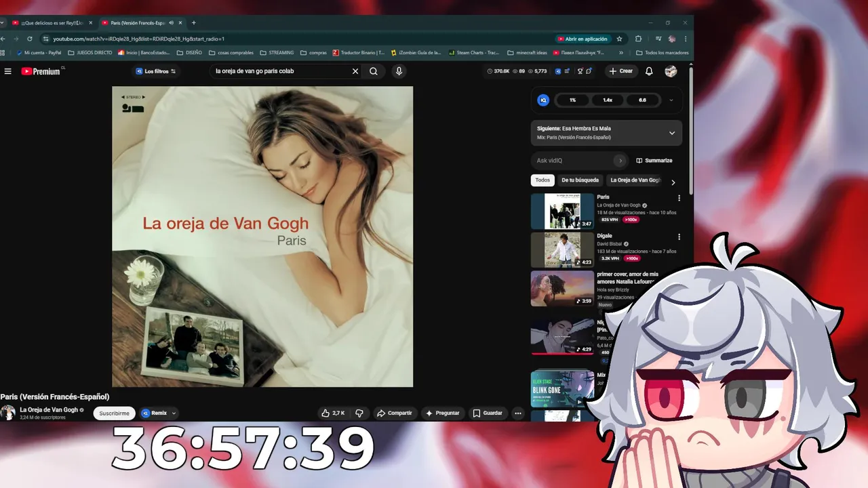Open a new browser tab

point(194,22)
